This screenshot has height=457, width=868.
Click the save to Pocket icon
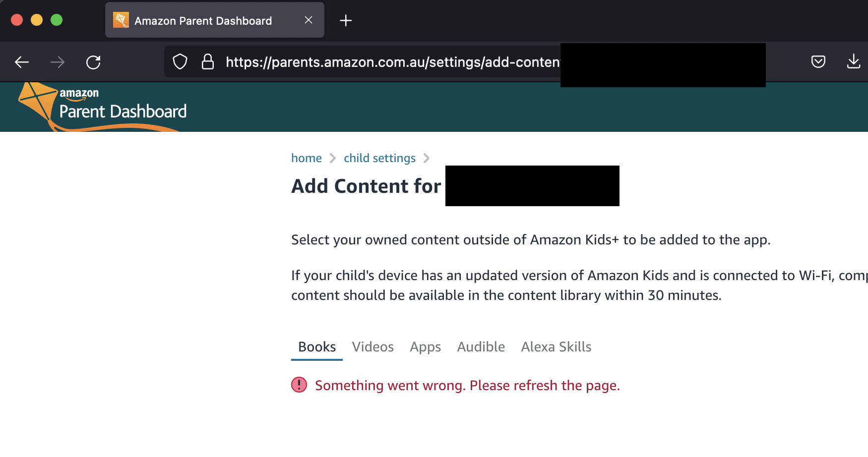pyautogui.click(x=818, y=61)
